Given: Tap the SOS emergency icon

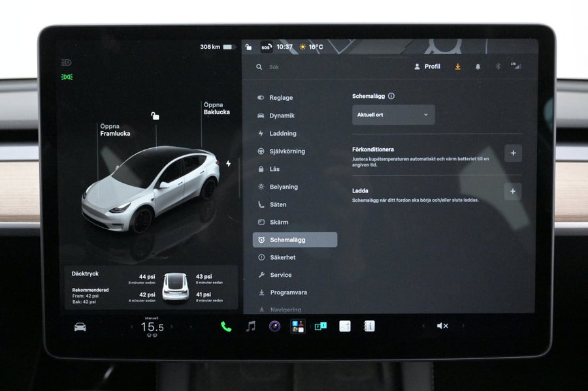Looking at the screenshot, I should point(267,47).
